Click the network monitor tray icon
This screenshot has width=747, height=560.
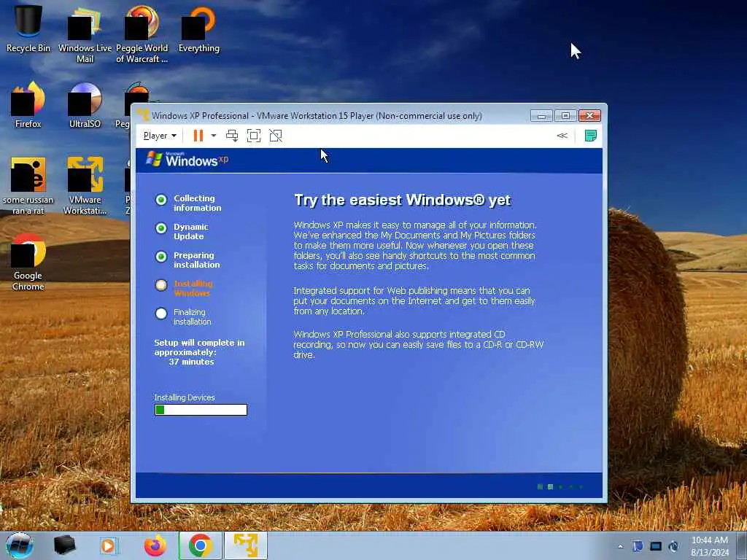click(x=656, y=546)
